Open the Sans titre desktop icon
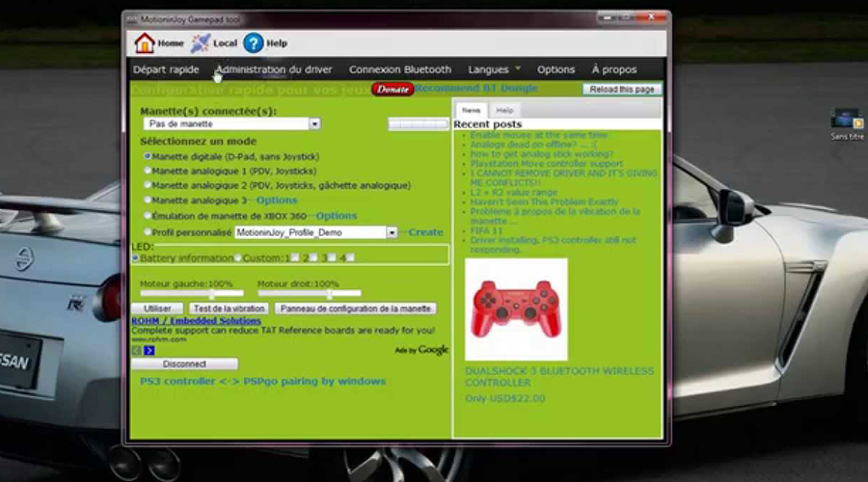 tap(847, 124)
